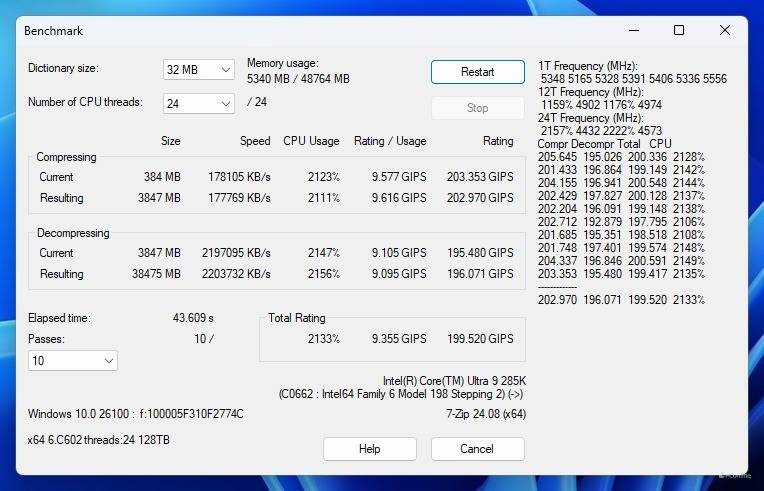Click the grayed-out Stop button

click(478, 108)
